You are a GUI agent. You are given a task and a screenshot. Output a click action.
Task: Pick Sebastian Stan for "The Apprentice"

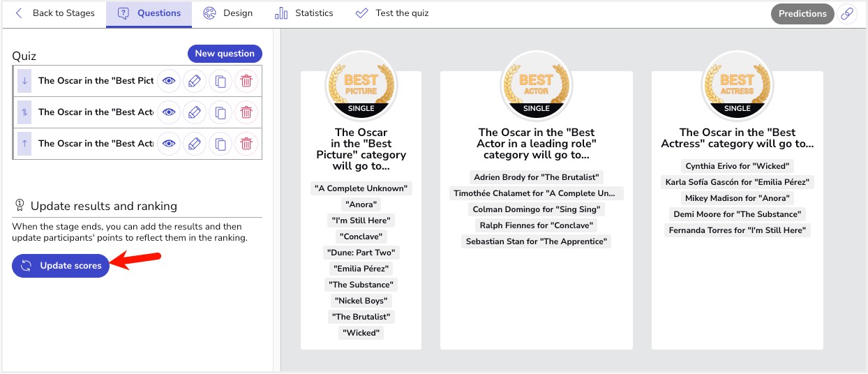(537, 241)
